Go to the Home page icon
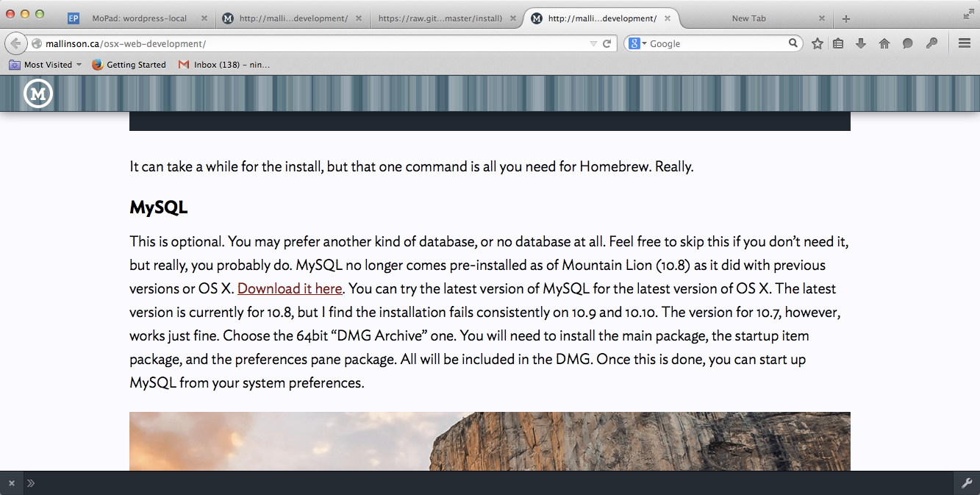Viewport: 980px width, 495px height. point(884,43)
